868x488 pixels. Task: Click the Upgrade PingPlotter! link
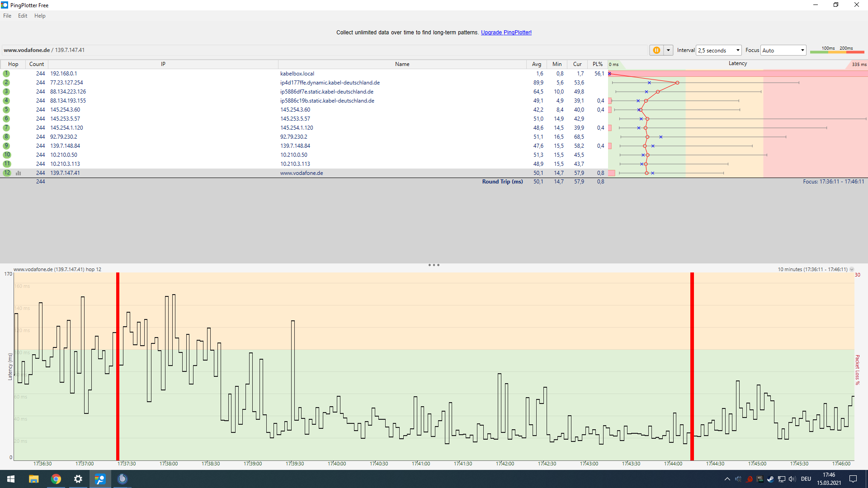tap(506, 33)
